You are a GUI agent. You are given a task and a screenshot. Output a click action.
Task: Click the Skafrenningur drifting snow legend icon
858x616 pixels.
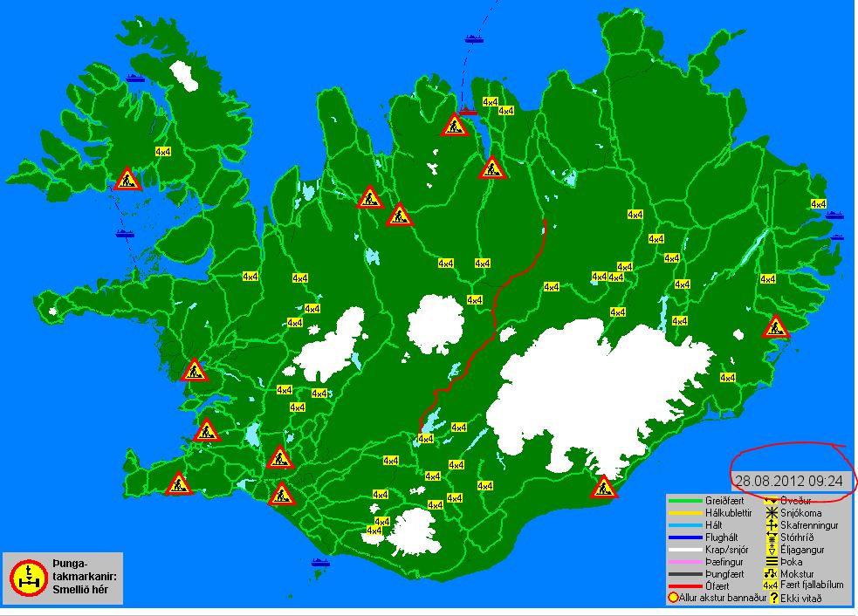(772, 525)
